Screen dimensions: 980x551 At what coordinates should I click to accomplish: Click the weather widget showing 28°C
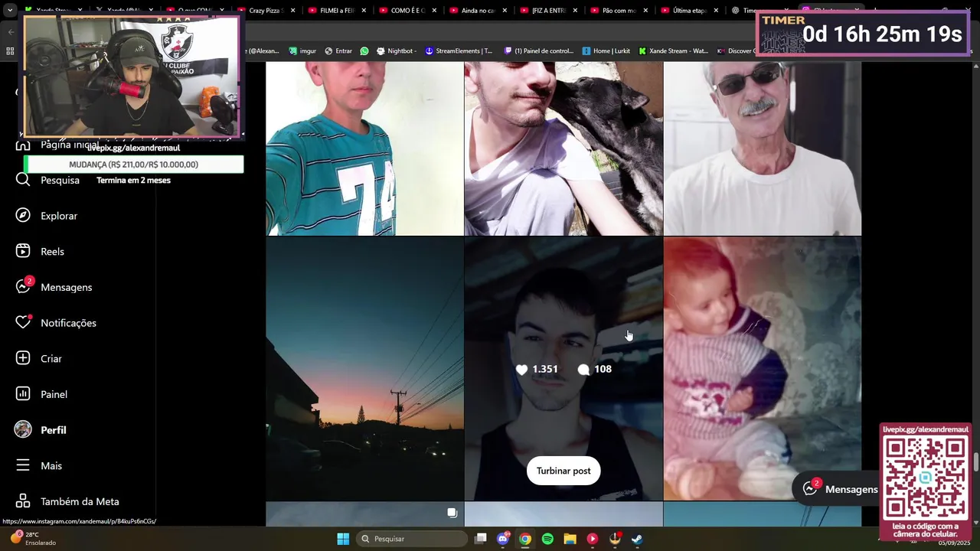[33, 539]
